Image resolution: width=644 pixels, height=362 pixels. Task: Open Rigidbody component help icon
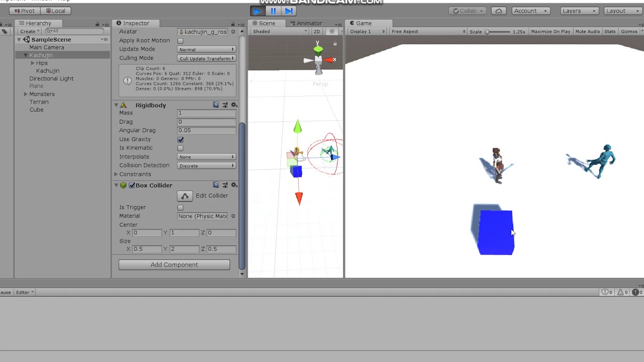coord(216,105)
